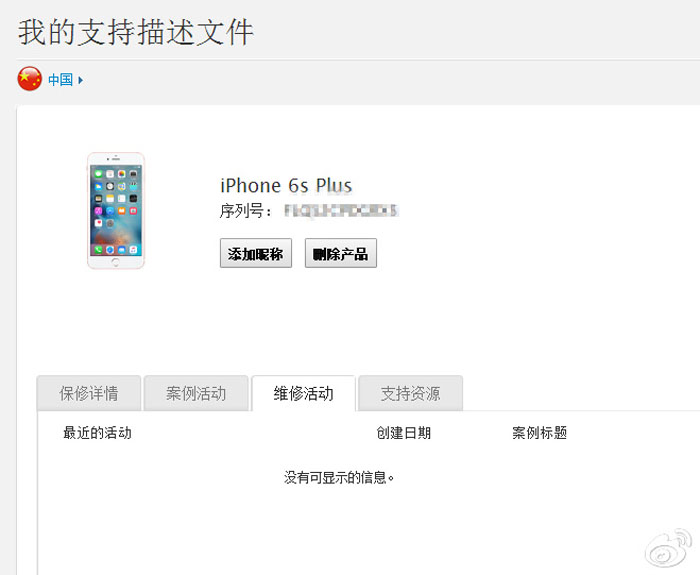Go to the 支持资源 tab
The height and width of the screenshot is (575, 700).
411,393
